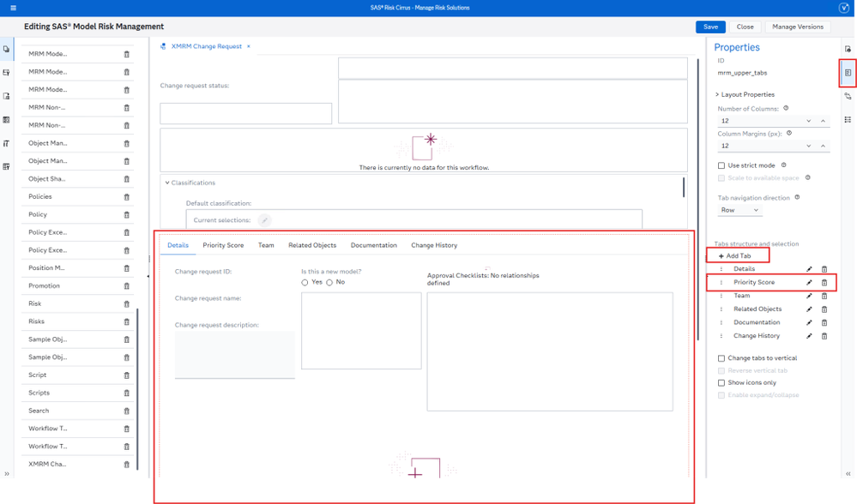
Task: Delete the Details tab in Properties
Action: click(824, 268)
